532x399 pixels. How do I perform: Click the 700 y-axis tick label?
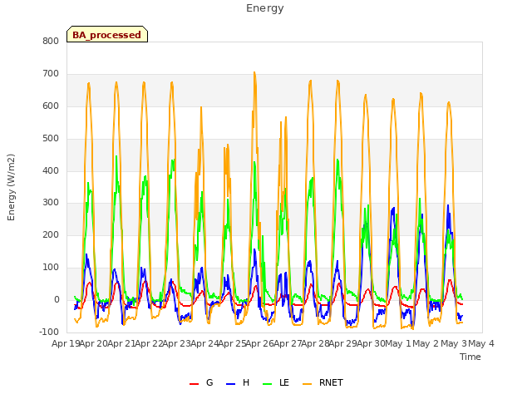pyautogui.click(x=51, y=74)
